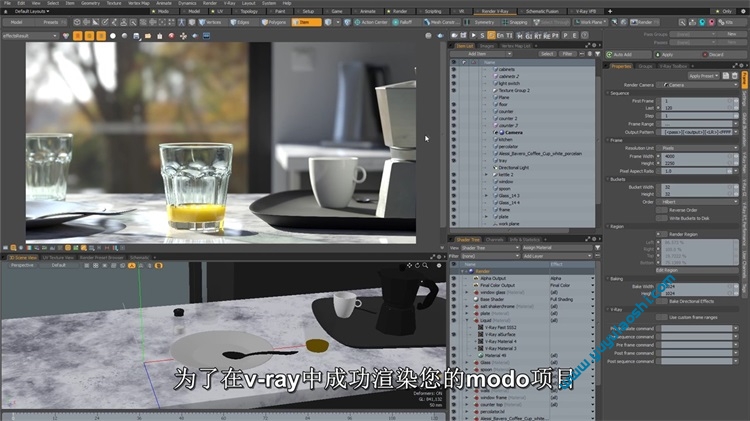The height and width of the screenshot is (421, 750).
Task: Click the save preset document icon
Action: point(726,76)
